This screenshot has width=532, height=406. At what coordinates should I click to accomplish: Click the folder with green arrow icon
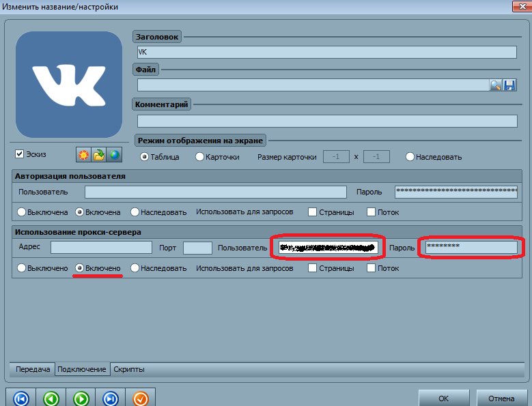(x=99, y=155)
